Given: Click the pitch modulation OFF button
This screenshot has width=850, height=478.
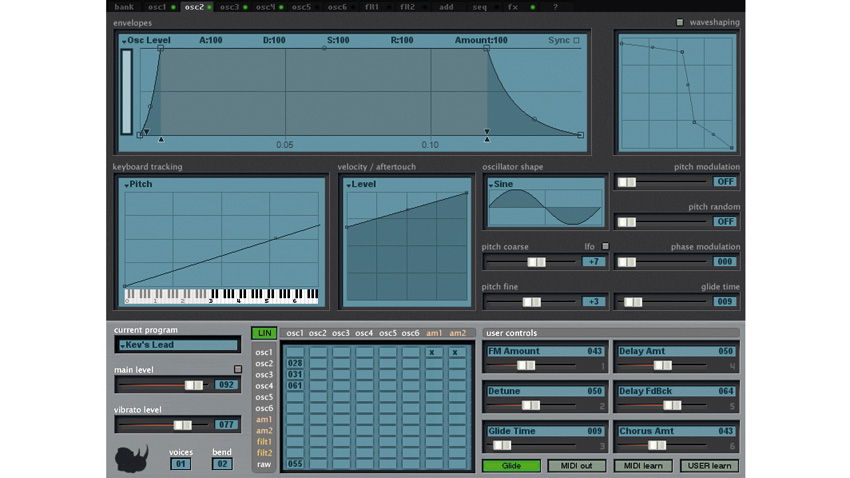Looking at the screenshot, I should (x=725, y=182).
